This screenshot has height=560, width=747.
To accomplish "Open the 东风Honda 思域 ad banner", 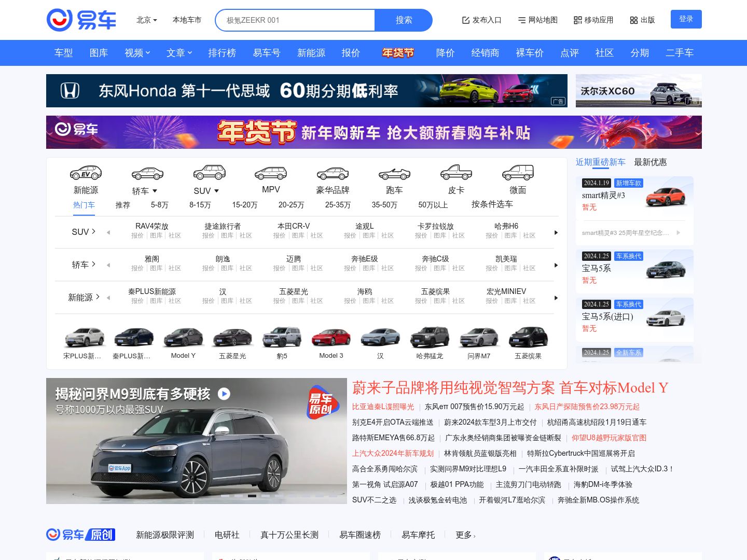I will click(307, 91).
